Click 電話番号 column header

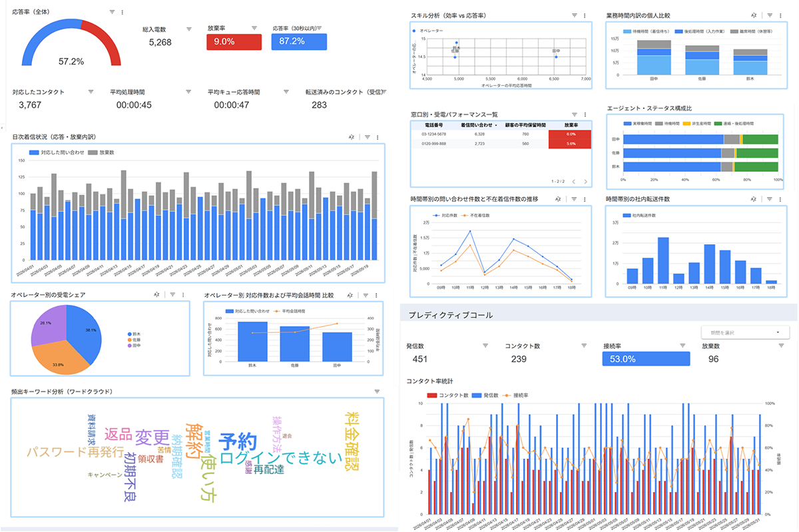[434, 125]
